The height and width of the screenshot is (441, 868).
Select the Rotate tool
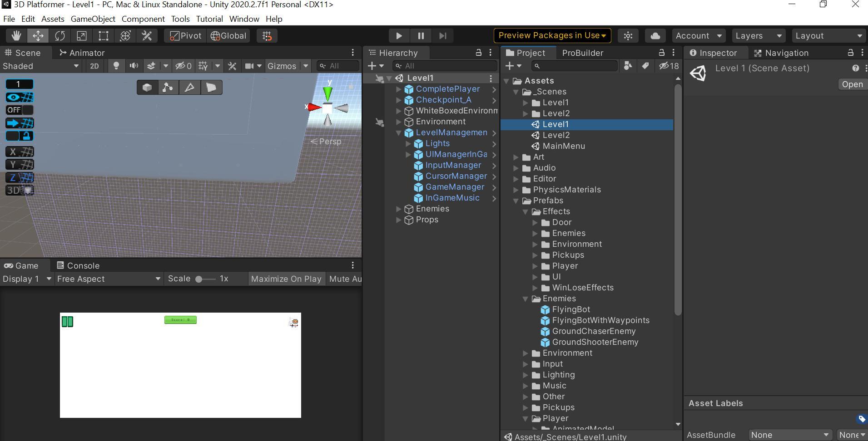[60, 36]
